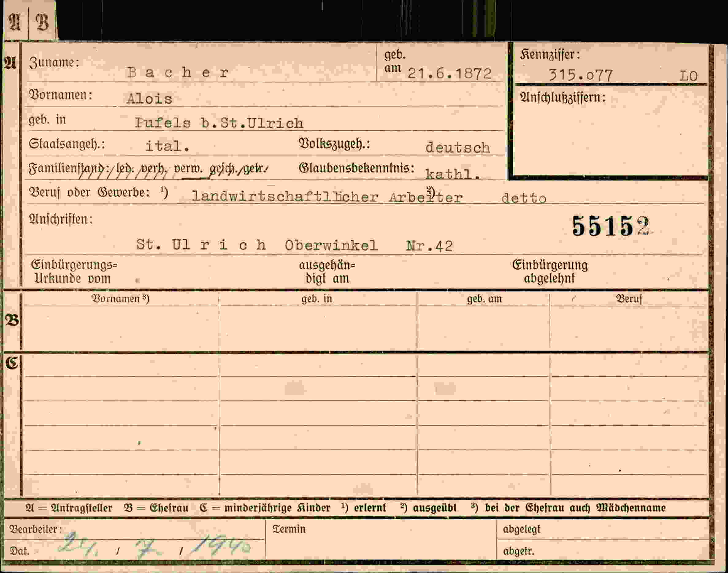Click the footnote "bei der Ehefrau auch Mädchenname"
The height and width of the screenshot is (573, 728).
coord(575,508)
